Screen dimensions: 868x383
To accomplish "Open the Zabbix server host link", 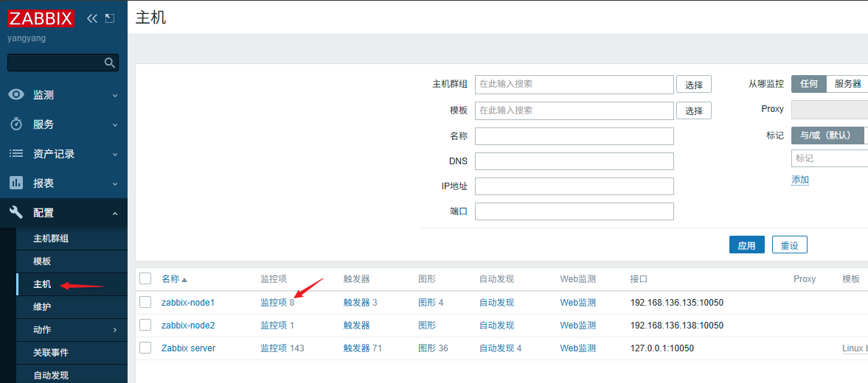I will (x=188, y=348).
